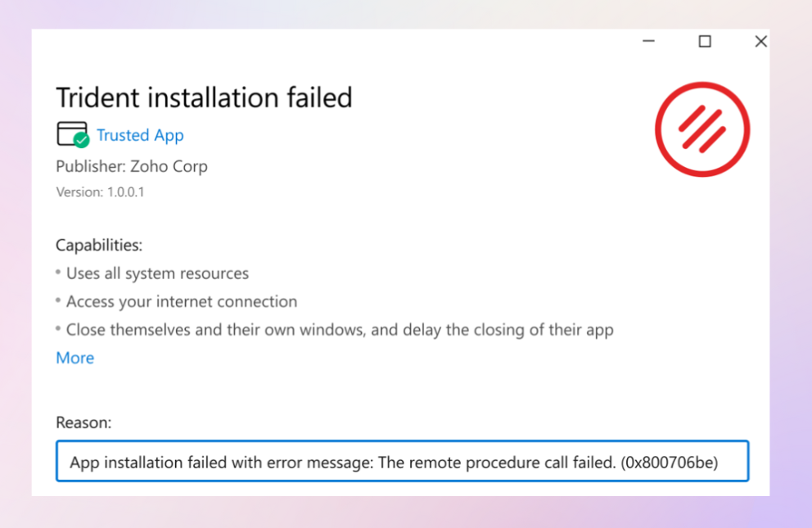Click the green checkmark badge
The height and width of the screenshot is (528, 812).
[x=81, y=140]
